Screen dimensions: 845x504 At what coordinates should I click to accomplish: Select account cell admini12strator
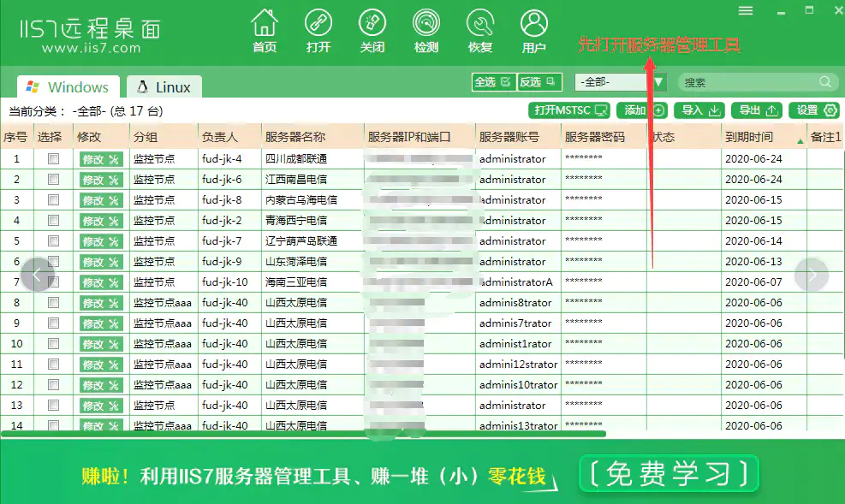click(519, 364)
